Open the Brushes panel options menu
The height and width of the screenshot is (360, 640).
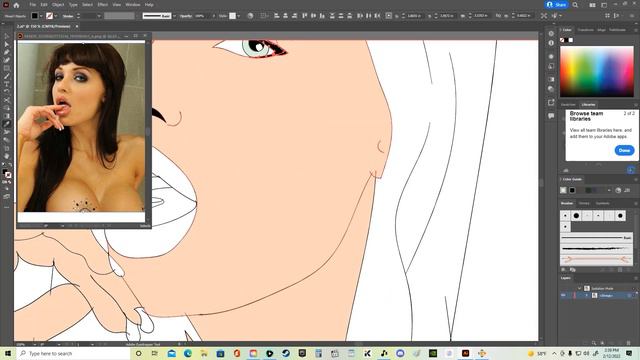636,203
